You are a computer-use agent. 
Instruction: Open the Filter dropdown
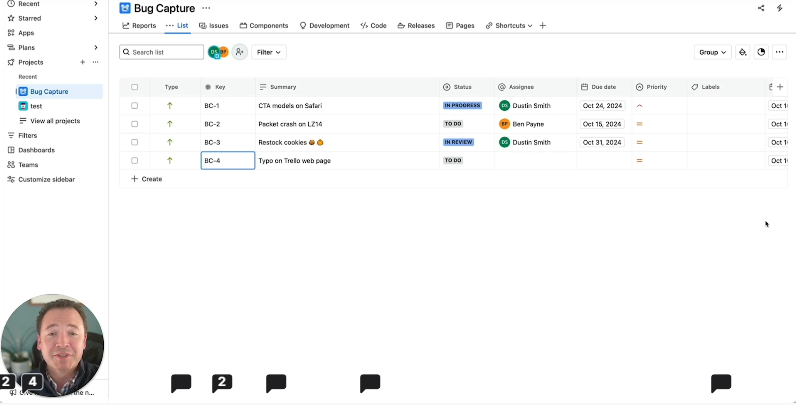(268, 52)
